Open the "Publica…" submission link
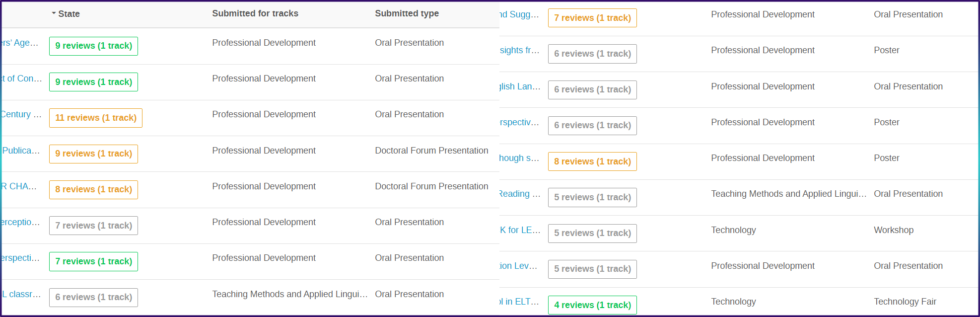980x317 pixels. [x=21, y=151]
